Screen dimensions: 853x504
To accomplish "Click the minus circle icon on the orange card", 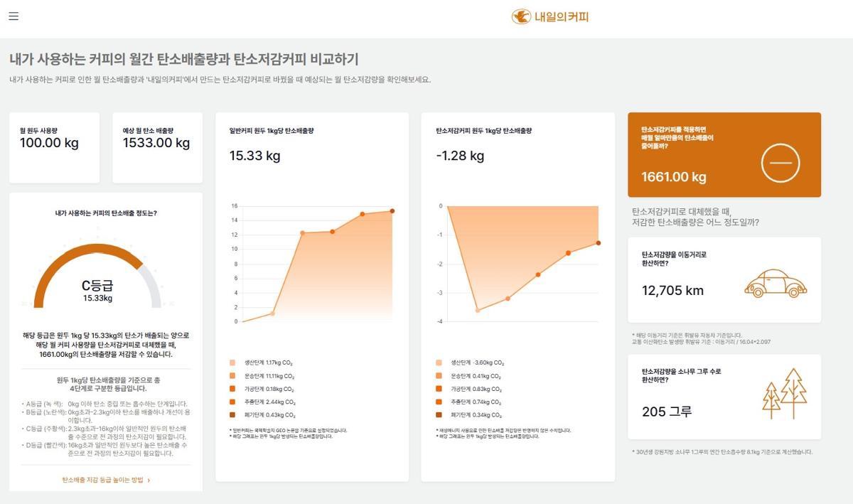I will click(780, 163).
